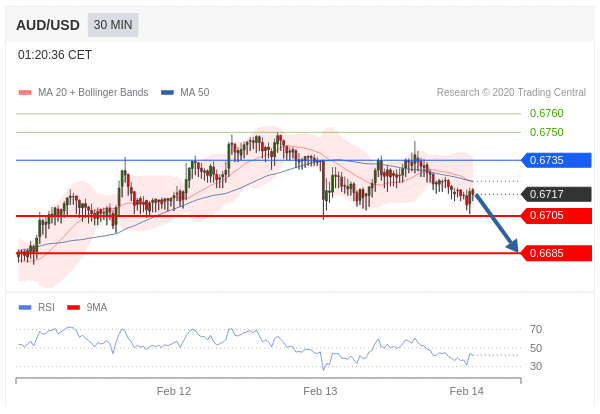Click the Research © 2020 Trading Central text
The height and width of the screenshot is (414, 600).
pos(511,93)
